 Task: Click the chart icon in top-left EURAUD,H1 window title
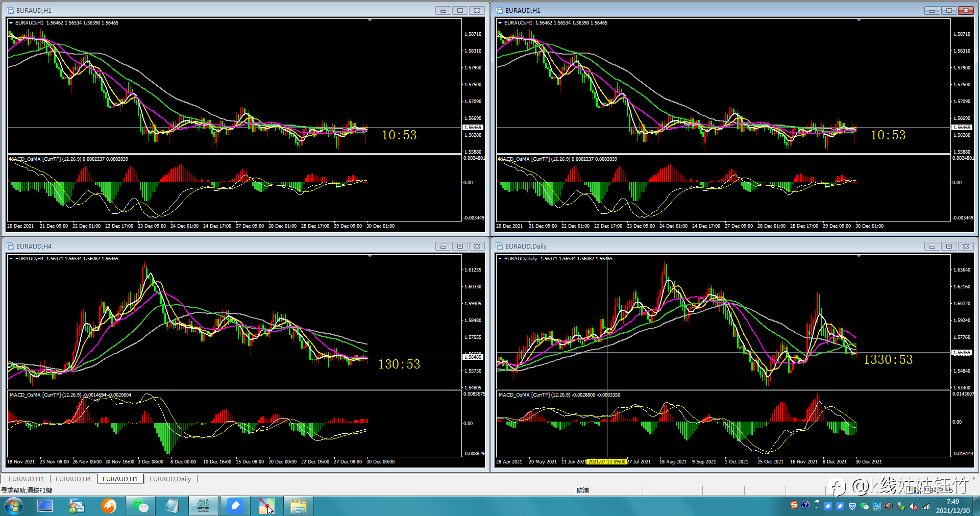[10, 10]
